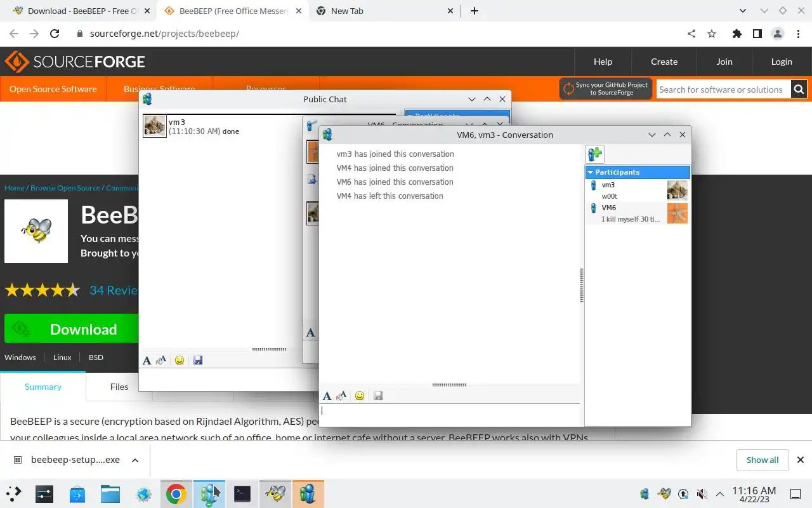Click Sync your GitHub Project button
This screenshot has width=812, height=508.
click(606, 89)
